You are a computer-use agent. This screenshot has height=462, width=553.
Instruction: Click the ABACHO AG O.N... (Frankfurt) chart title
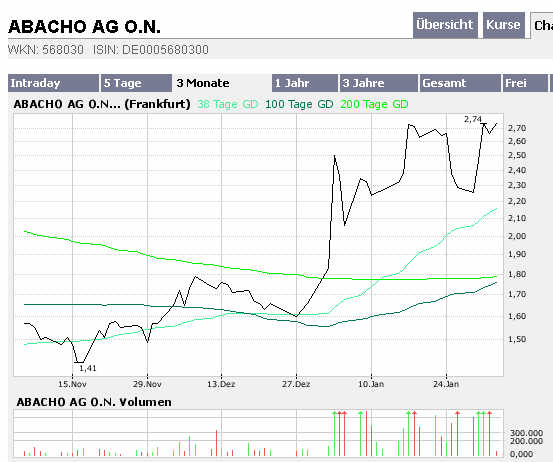102,104
